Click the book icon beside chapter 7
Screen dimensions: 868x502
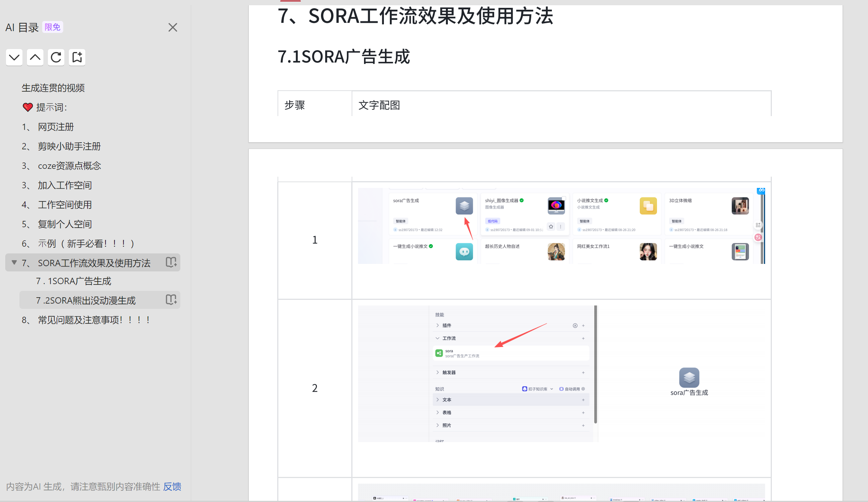point(171,262)
